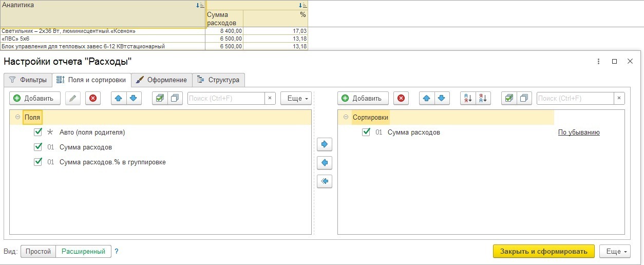
Task: Add field to sortings with right arrow
Action: point(324,144)
